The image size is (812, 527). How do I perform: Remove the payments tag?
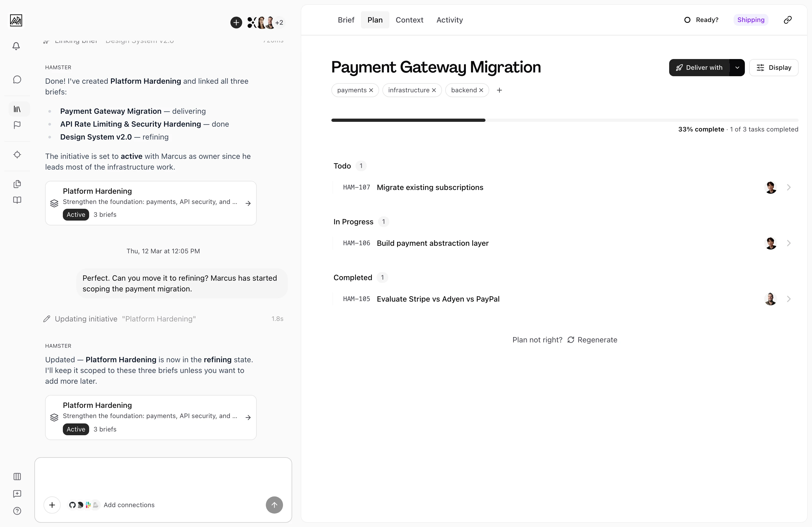point(371,90)
